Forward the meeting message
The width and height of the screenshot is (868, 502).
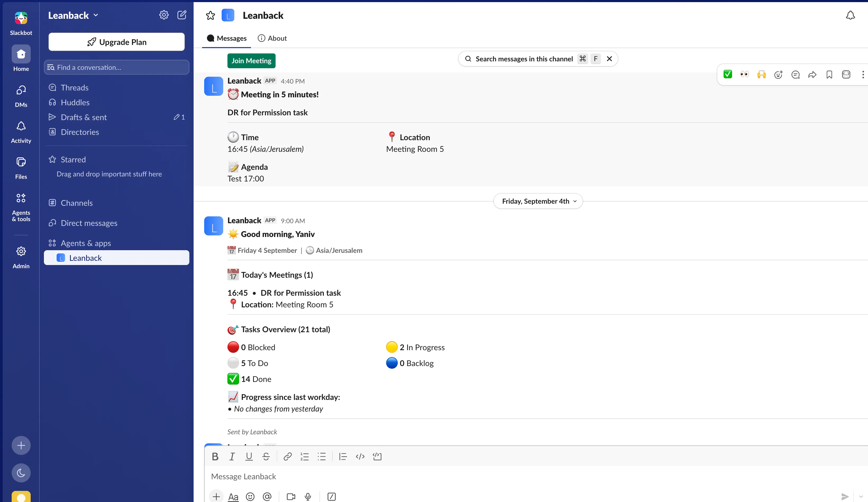point(812,74)
